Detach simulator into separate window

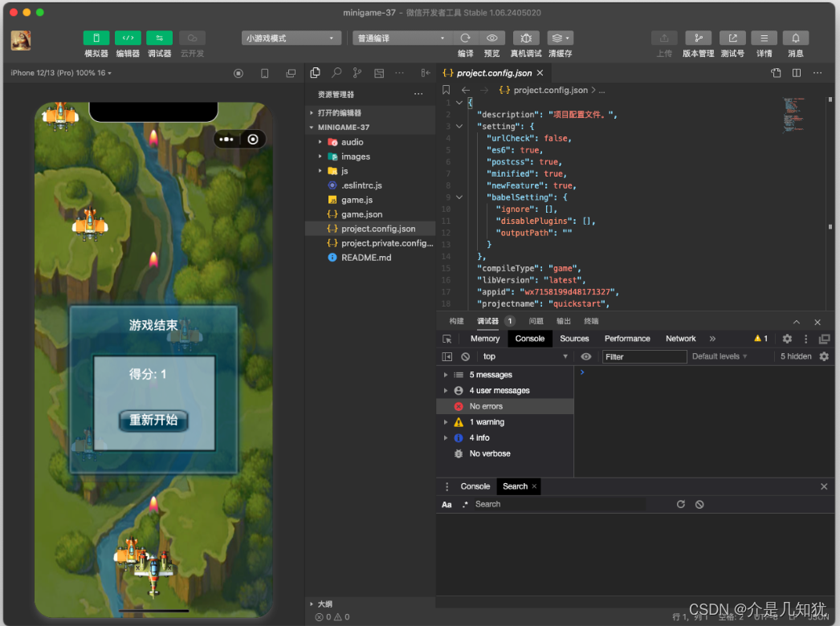click(x=291, y=73)
